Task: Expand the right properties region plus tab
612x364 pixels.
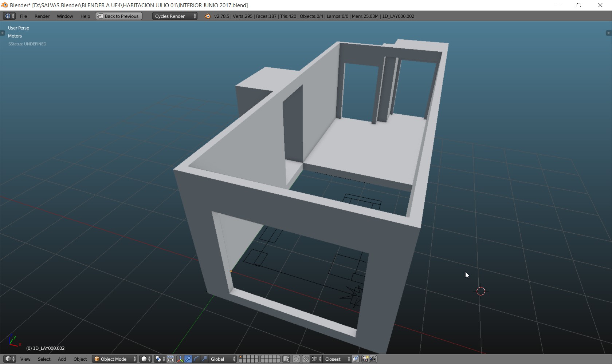Action: click(609, 33)
